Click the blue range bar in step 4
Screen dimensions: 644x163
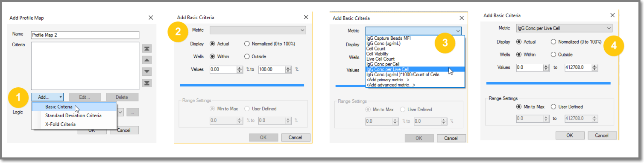pyautogui.click(x=548, y=83)
